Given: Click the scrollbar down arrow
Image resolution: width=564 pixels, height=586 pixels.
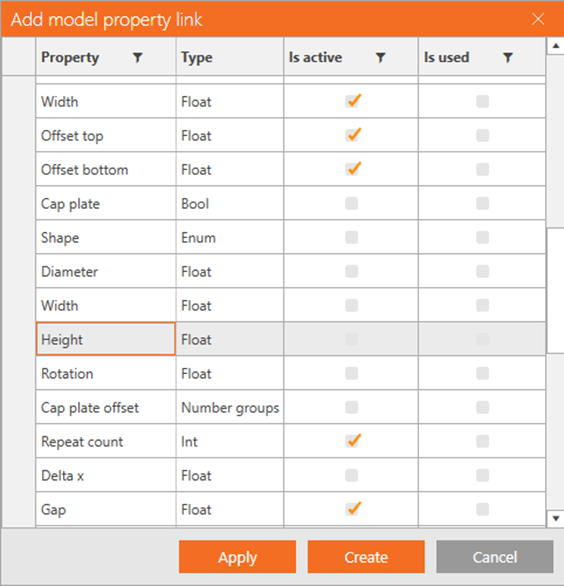Looking at the screenshot, I should (555, 518).
